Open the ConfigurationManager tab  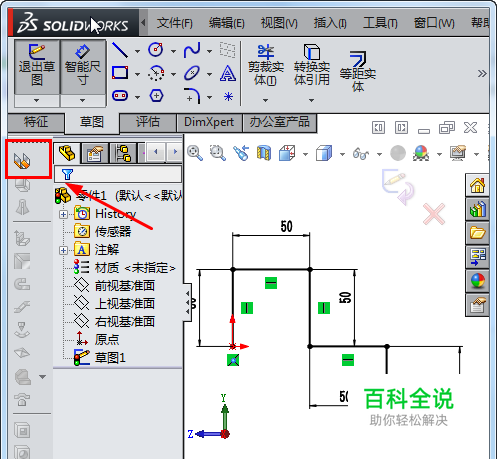click(123, 153)
